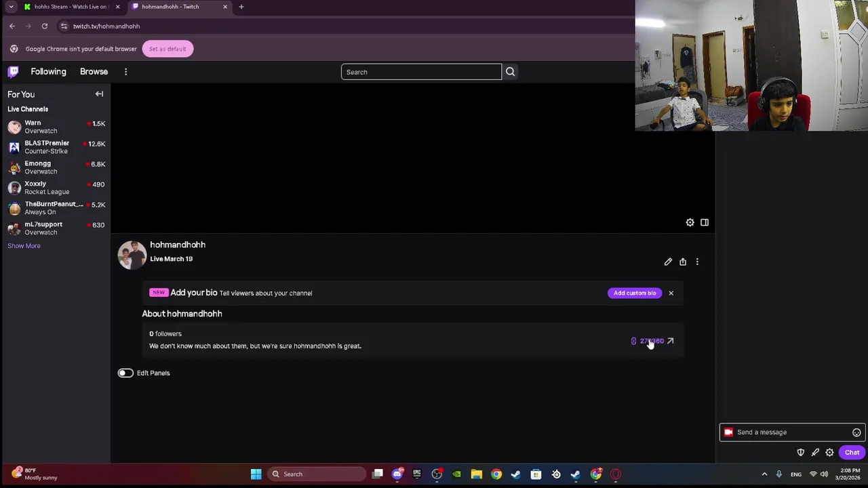Click Set as default Chrome button
This screenshot has height=488, width=868.
(167, 49)
